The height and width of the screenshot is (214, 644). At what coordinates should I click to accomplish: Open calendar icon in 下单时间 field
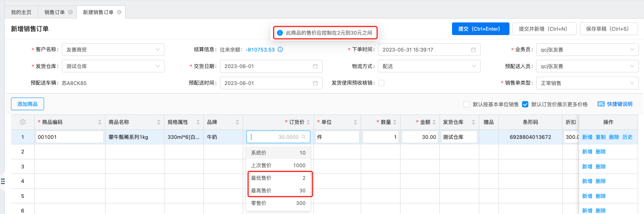tap(473, 50)
